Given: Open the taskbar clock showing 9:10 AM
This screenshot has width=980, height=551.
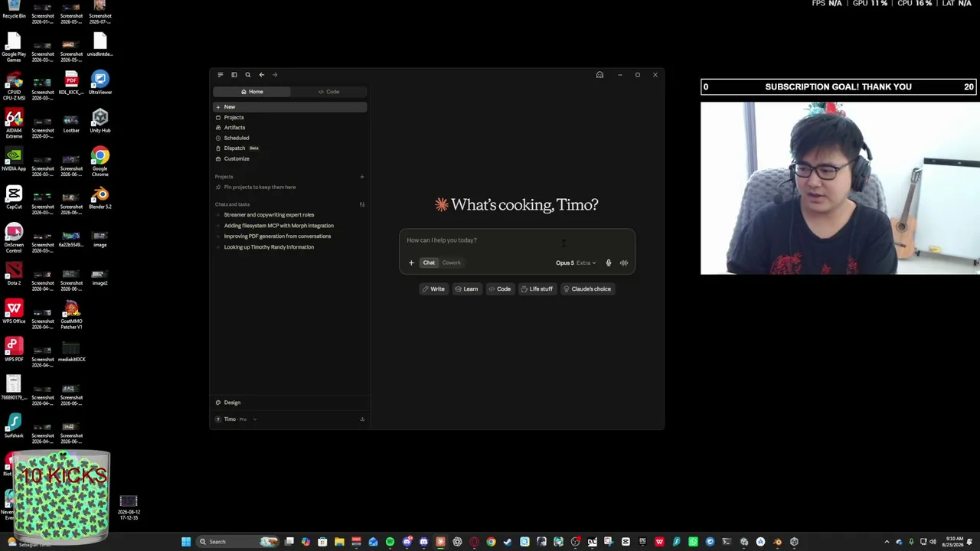Looking at the screenshot, I should point(953,542).
